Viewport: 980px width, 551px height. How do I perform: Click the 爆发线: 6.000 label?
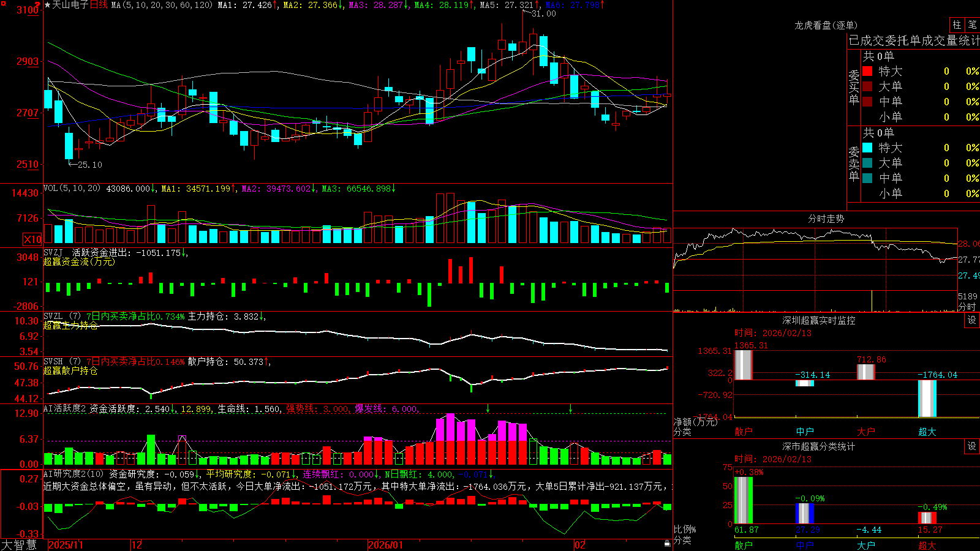[x=386, y=408]
